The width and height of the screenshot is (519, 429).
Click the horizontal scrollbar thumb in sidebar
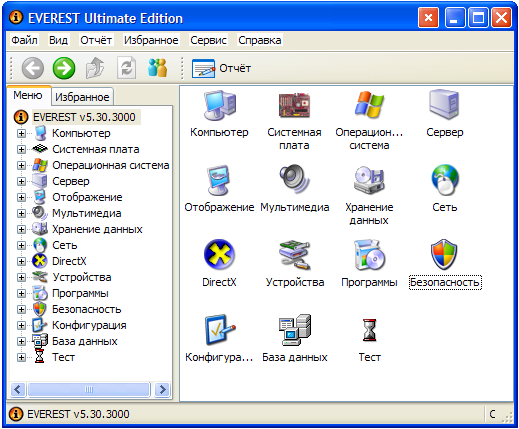click(89, 389)
